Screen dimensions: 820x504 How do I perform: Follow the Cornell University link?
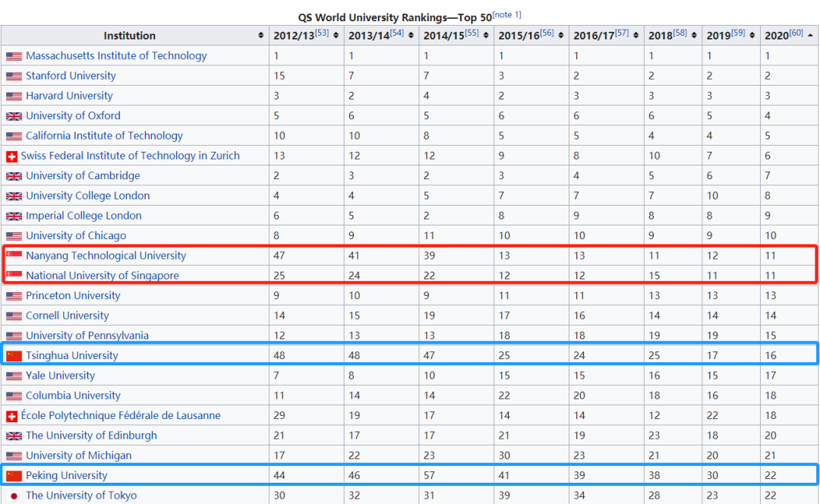coord(68,315)
